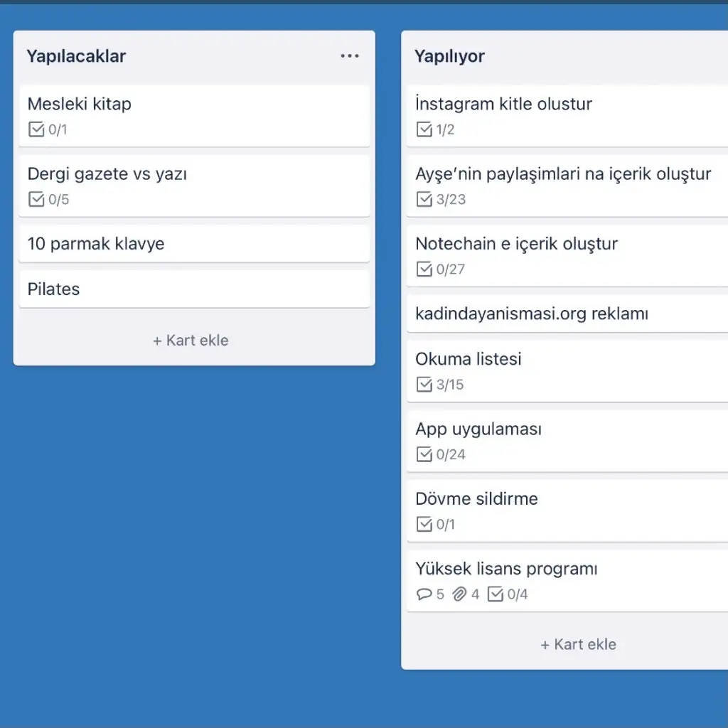The height and width of the screenshot is (728, 728).
Task: Click checklist icon on Mesleki kitap card
Action: click(36, 130)
